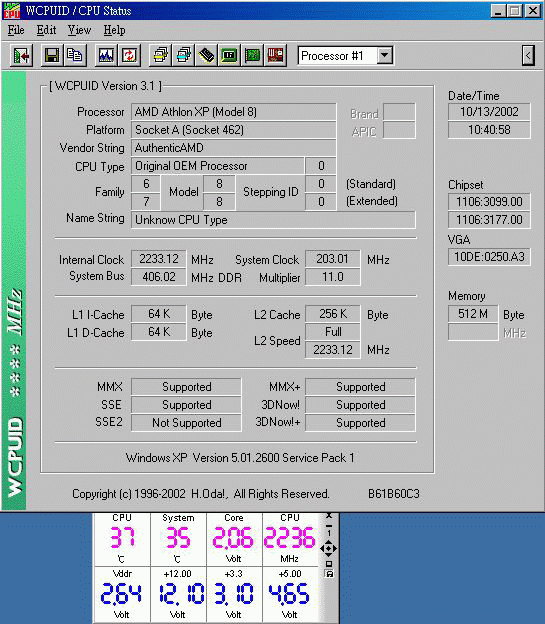This screenshot has height=624, width=545.
Task: Click the +12.00 voltage reading 12.10
Action: (182, 593)
